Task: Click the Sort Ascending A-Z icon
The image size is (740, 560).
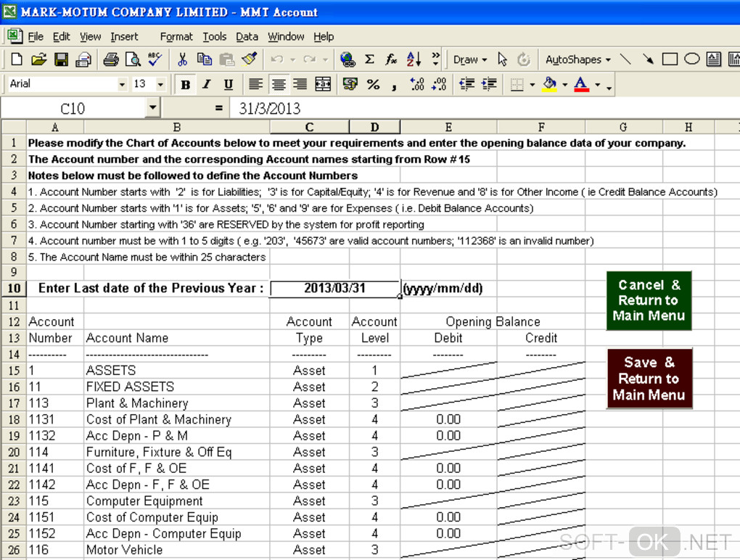Action: tap(414, 59)
